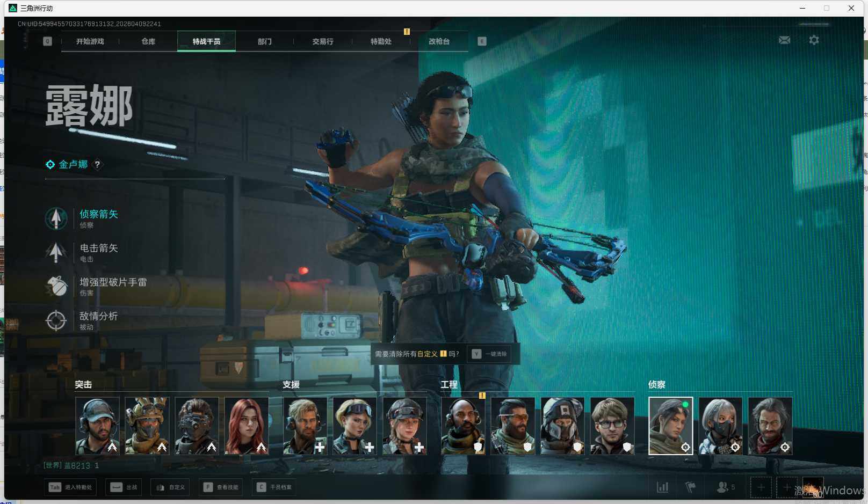This screenshot has height=504, width=868.
Task: Select the 工程 operator with orange glasses
Action: pos(513,426)
